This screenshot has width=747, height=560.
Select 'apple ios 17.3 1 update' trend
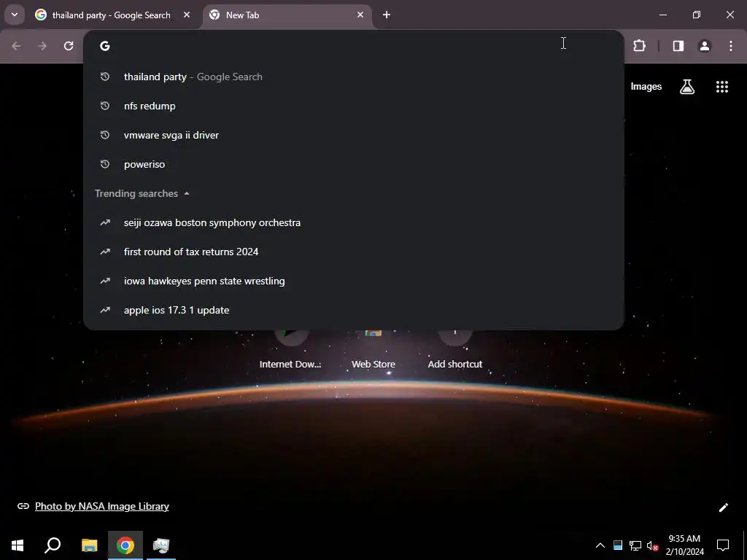pos(354,309)
